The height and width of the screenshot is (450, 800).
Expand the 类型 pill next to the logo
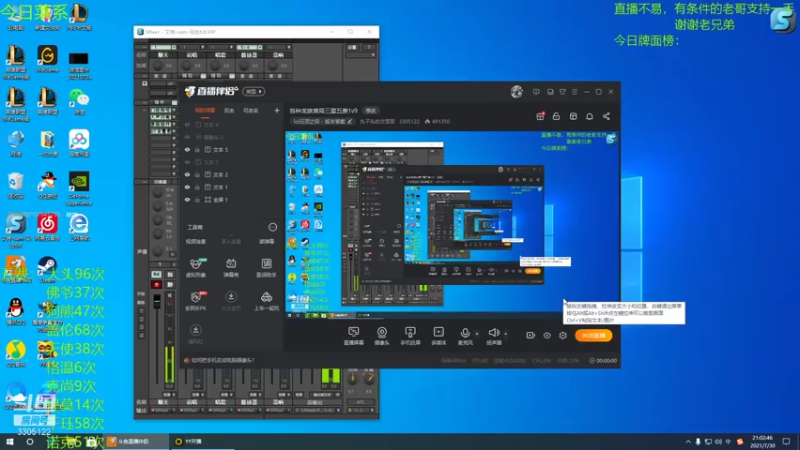(x=254, y=92)
